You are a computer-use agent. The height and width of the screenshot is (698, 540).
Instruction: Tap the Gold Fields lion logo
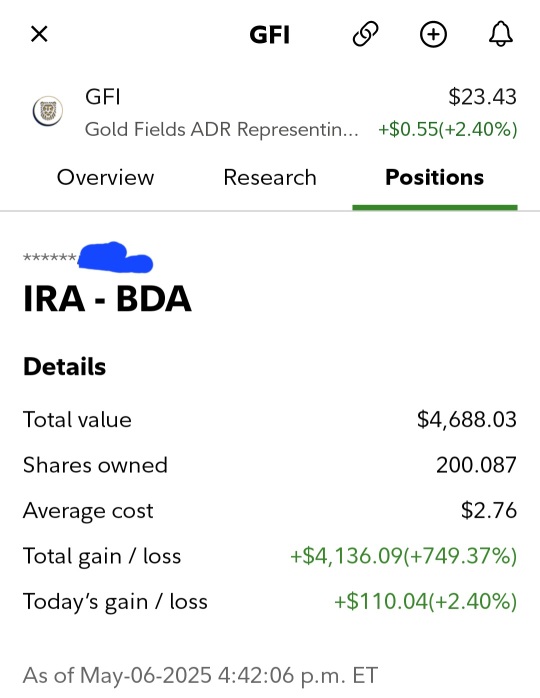pyautogui.click(x=48, y=111)
